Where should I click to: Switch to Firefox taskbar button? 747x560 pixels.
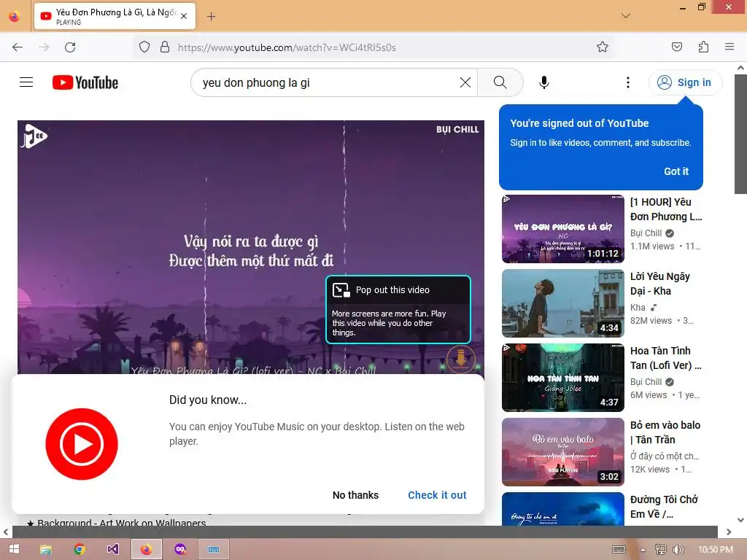pyautogui.click(x=146, y=549)
